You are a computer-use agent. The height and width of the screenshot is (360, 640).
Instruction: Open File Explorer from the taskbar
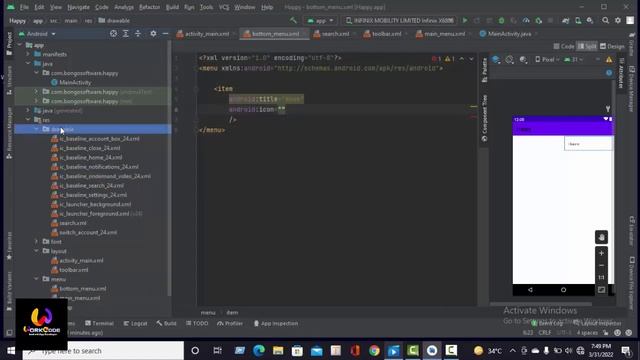278,351
